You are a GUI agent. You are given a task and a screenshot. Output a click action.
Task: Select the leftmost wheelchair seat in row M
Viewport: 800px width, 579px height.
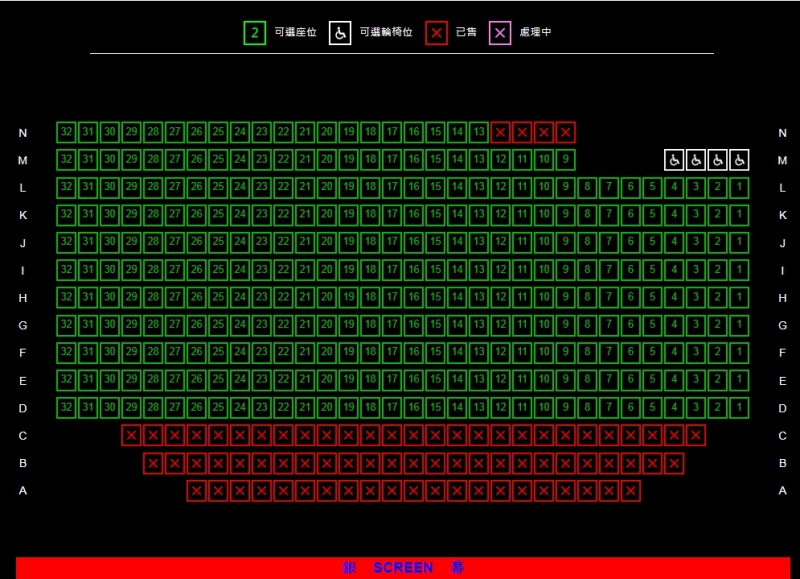point(675,160)
